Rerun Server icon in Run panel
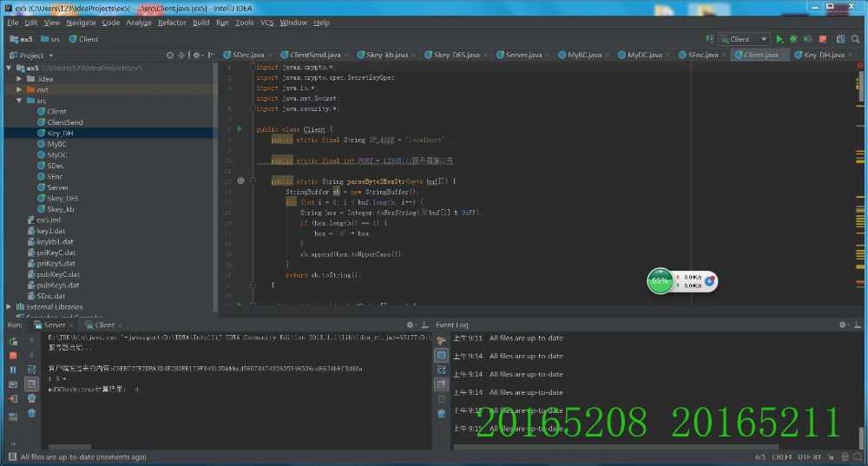This screenshot has width=868, height=466. (x=13, y=342)
